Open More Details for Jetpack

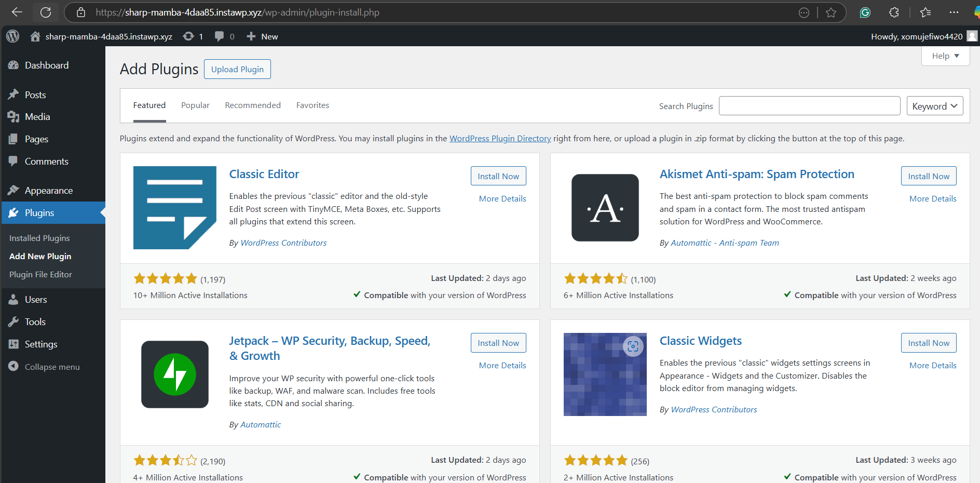pyautogui.click(x=502, y=366)
